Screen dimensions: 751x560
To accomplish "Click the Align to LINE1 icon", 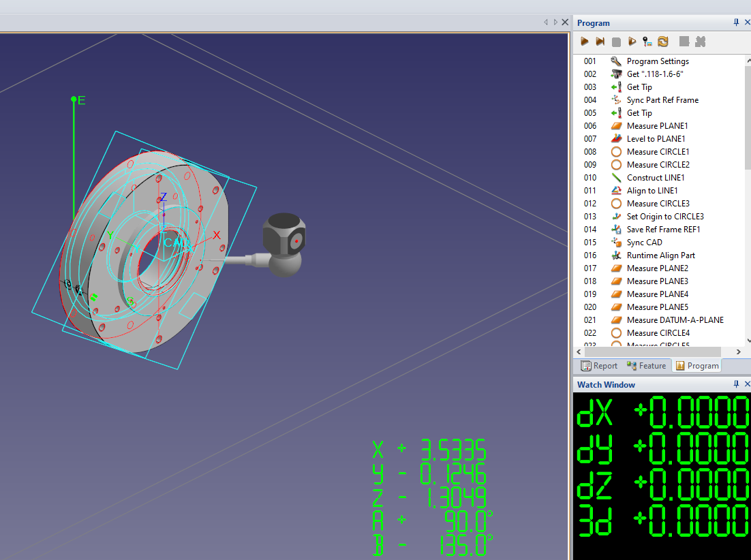I will click(x=616, y=191).
